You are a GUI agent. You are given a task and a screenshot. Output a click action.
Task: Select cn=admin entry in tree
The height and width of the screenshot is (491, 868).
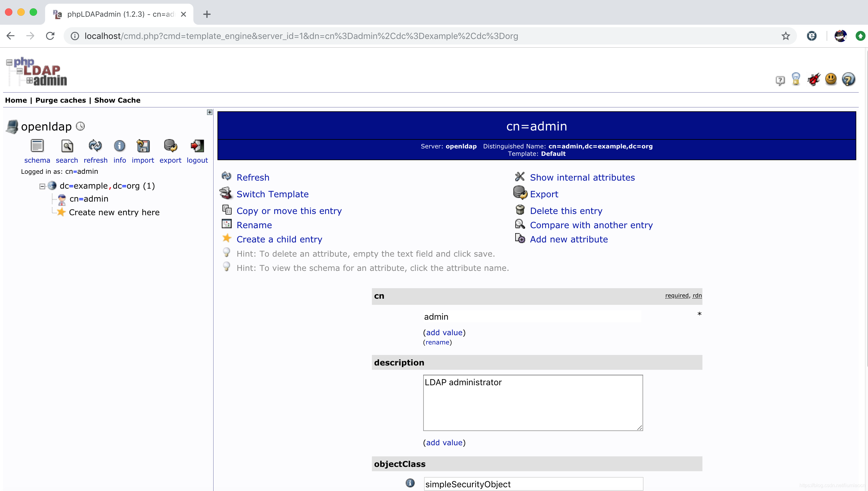(88, 198)
